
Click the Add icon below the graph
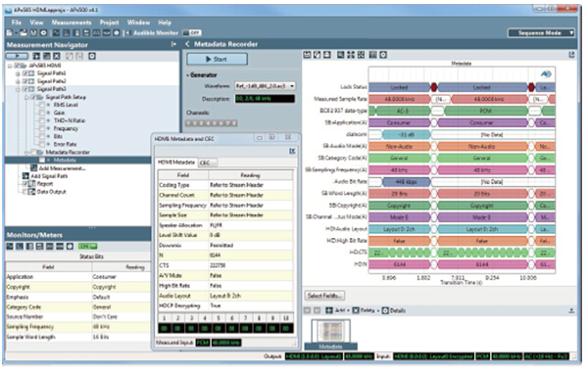[x=329, y=310]
